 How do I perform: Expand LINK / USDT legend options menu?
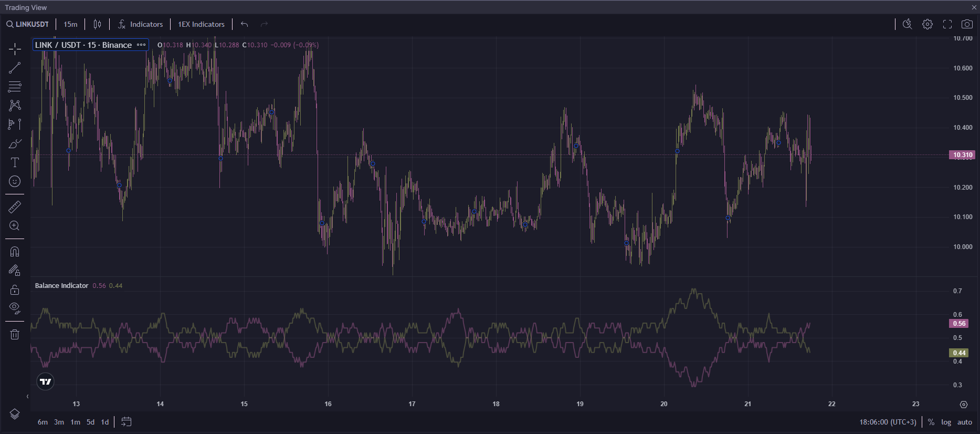click(141, 45)
